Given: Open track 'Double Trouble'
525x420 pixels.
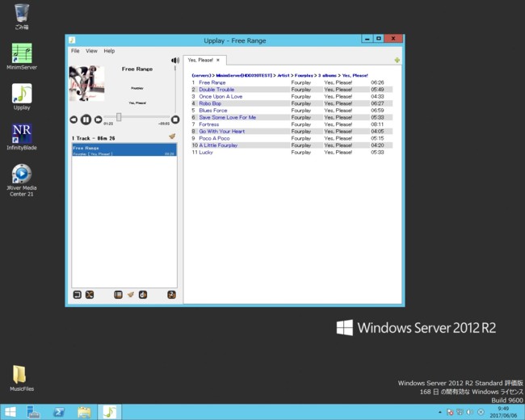Looking at the screenshot, I should click(216, 90).
